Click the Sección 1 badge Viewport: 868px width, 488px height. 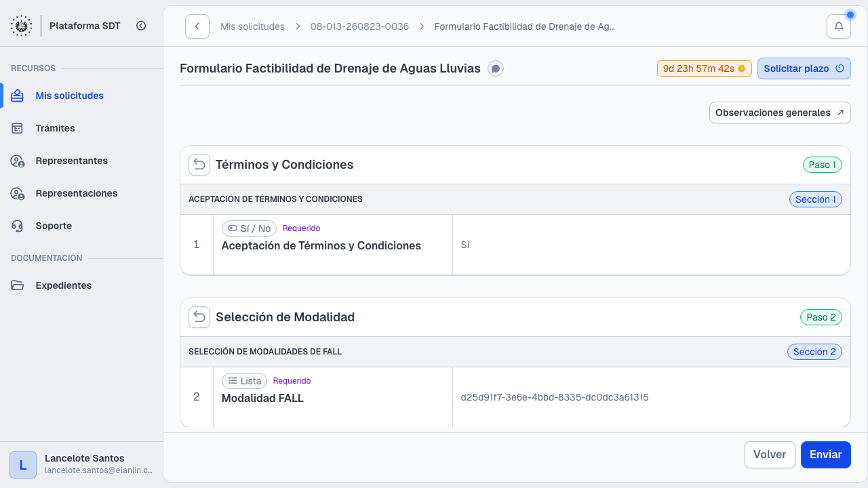coord(816,199)
